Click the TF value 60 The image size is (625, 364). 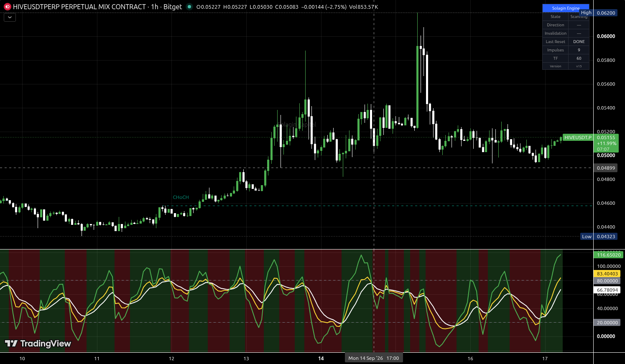579,59
